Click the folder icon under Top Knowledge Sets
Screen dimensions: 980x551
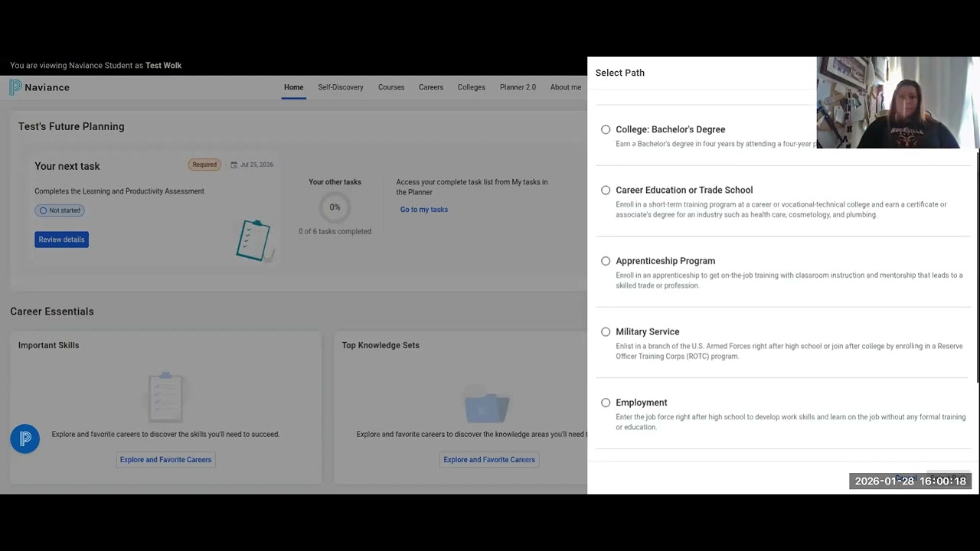tap(487, 403)
